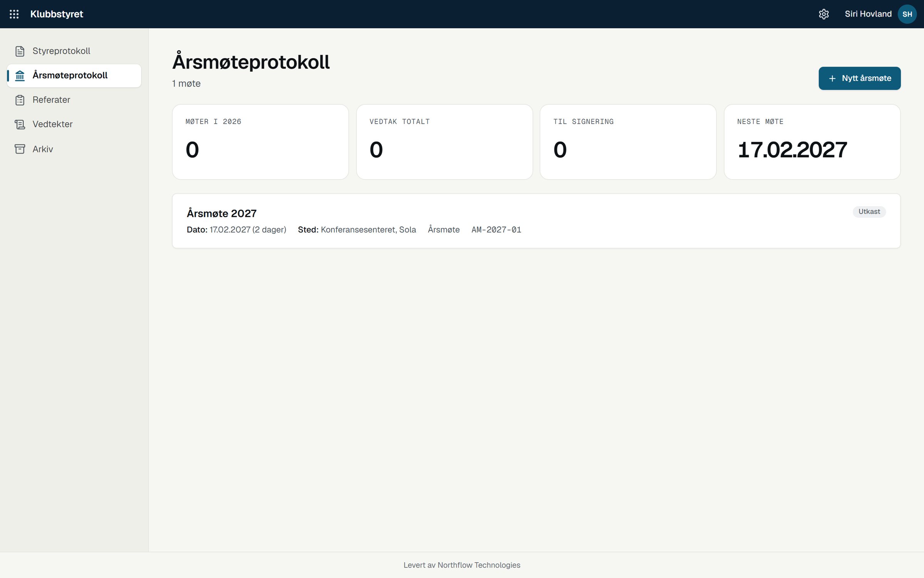Click the 1 møte subtitle
The height and width of the screenshot is (578, 924).
[186, 84]
